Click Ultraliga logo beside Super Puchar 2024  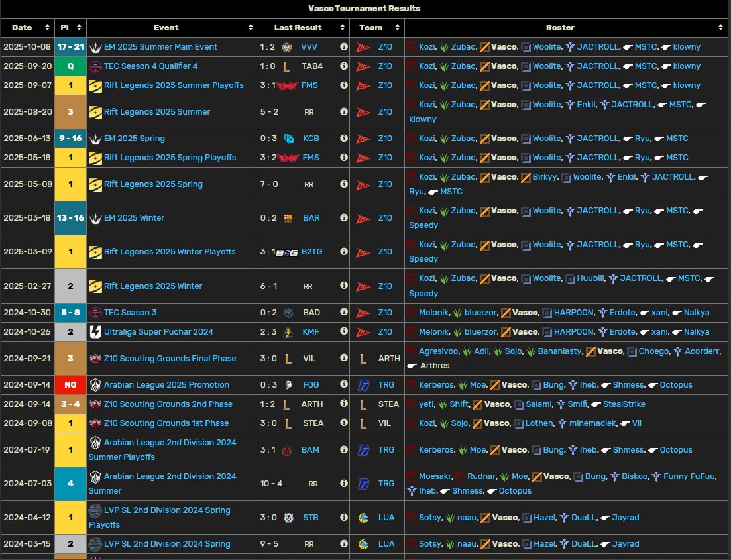pos(95,332)
